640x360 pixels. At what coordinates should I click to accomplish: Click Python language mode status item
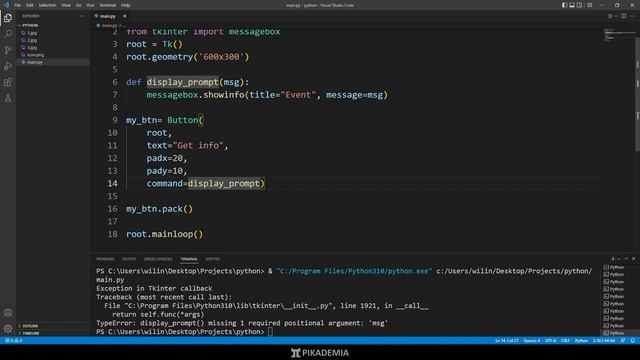tap(581, 340)
